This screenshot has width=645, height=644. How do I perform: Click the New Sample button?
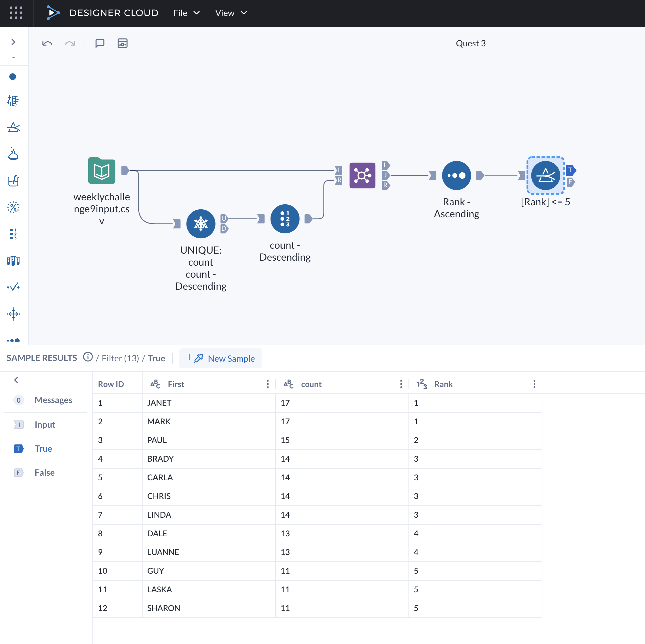point(221,358)
